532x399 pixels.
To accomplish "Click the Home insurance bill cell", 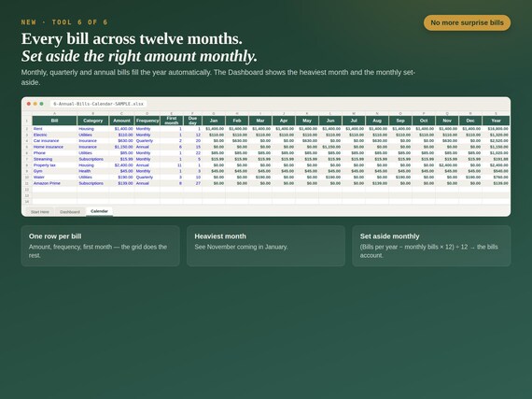I will (55, 147).
